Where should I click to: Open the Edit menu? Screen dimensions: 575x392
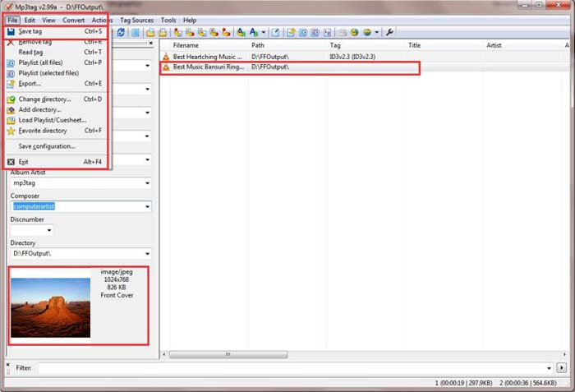tap(30, 21)
